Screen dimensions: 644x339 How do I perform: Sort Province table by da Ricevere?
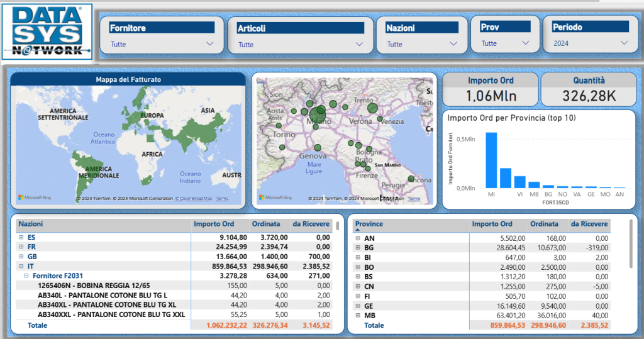(589, 224)
